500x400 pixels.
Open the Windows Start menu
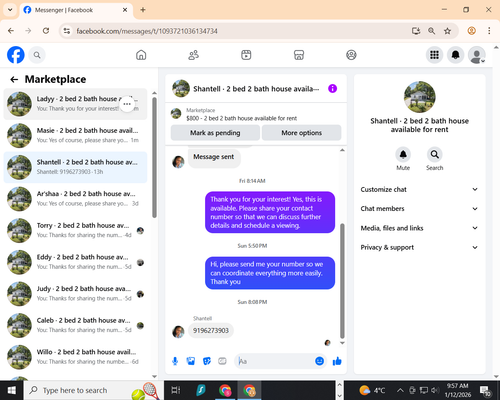pos(12,390)
